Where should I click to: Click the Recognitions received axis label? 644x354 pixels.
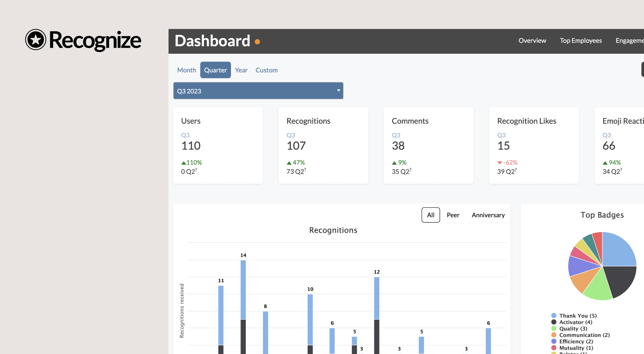[182, 311]
